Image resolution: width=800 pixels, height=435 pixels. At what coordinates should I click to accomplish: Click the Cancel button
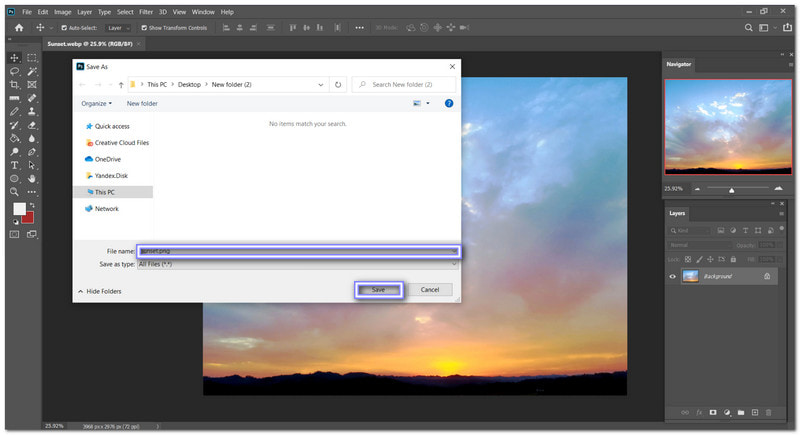(x=429, y=290)
